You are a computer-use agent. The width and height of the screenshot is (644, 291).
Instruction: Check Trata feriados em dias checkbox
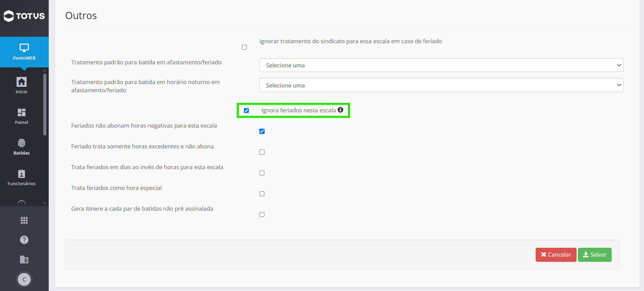pos(262,173)
